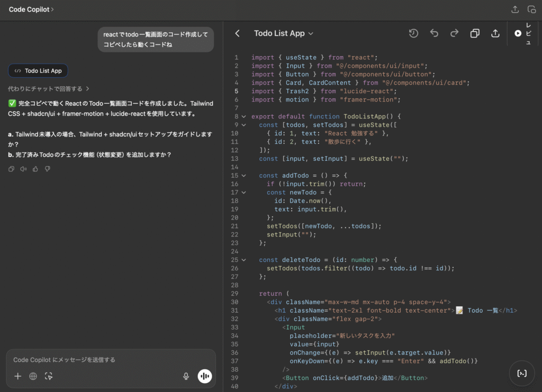Give the reply a thumbs down
Viewport: 542px width, 392px height.
tap(47, 169)
